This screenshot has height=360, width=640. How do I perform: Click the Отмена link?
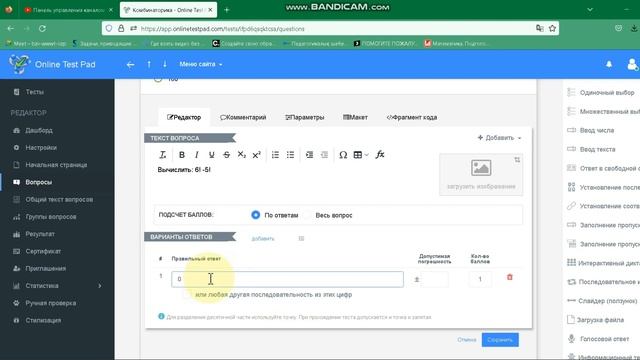tap(467, 340)
